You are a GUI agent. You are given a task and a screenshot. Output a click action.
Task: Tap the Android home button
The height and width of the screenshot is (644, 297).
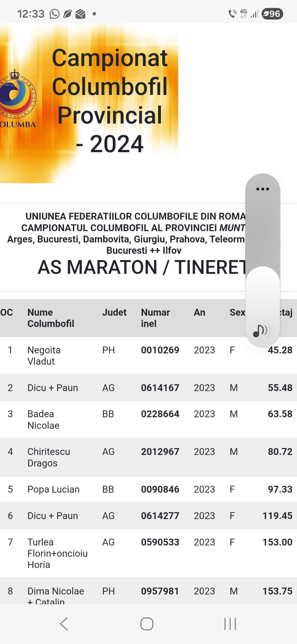147,624
